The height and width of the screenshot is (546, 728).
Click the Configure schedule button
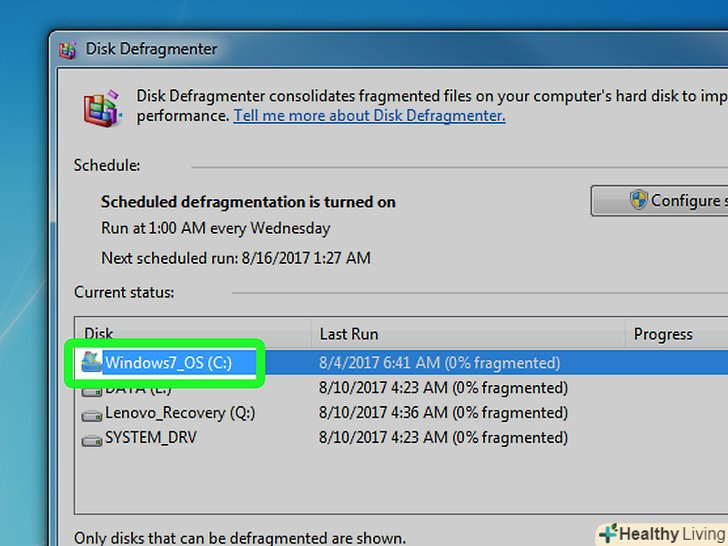[659, 201]
